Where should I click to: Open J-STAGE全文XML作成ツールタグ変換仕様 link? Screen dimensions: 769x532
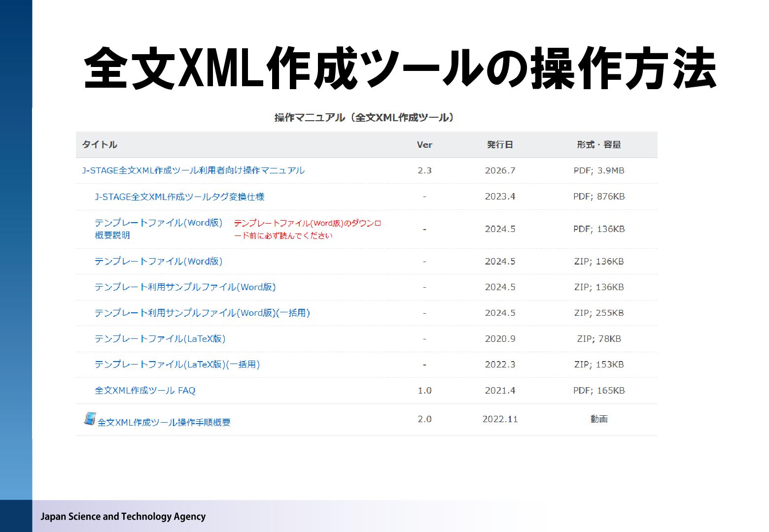(179, 197)
